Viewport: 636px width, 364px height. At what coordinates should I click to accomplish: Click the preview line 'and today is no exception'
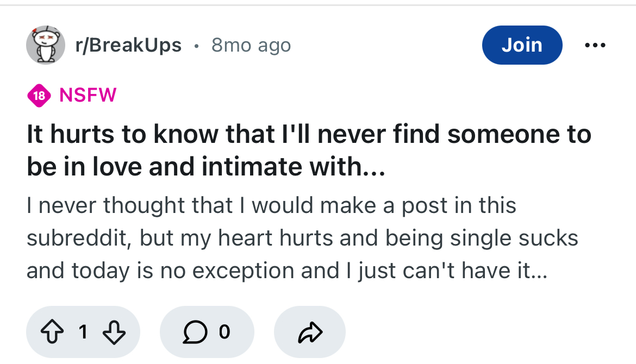[287, 270]
